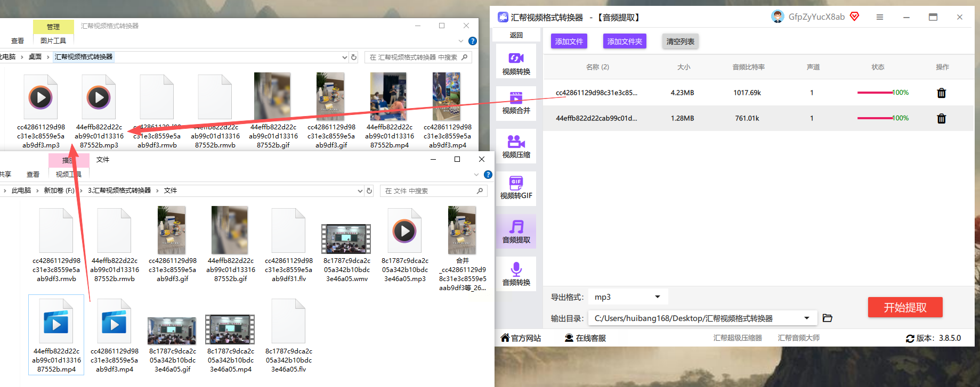Open the 视频工具 ribbon tab
Viewport: 980px width, 387px height.
68,175
